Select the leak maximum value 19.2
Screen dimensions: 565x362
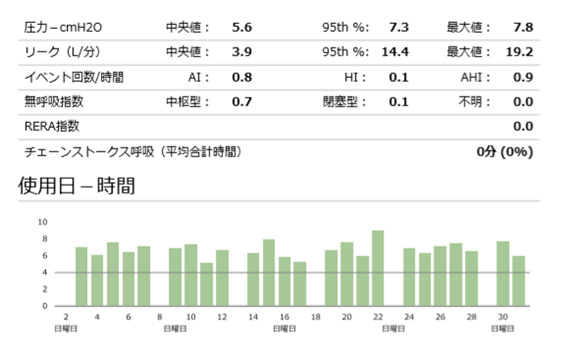(519, 52)
